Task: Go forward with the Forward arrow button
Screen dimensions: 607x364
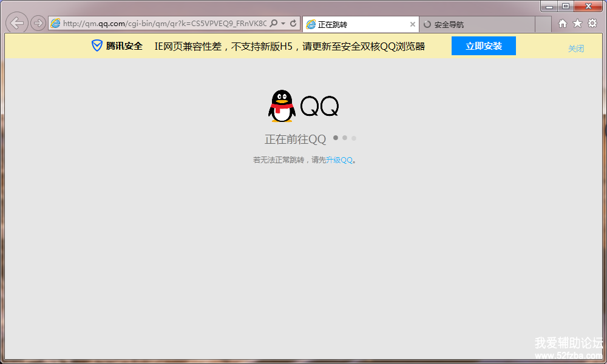Action: tap(38, 23)
